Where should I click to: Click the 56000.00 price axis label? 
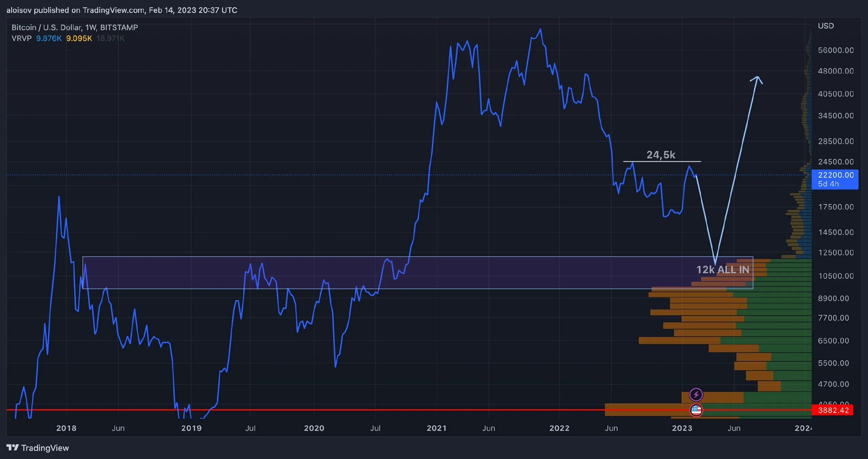[x=835, y=50]
